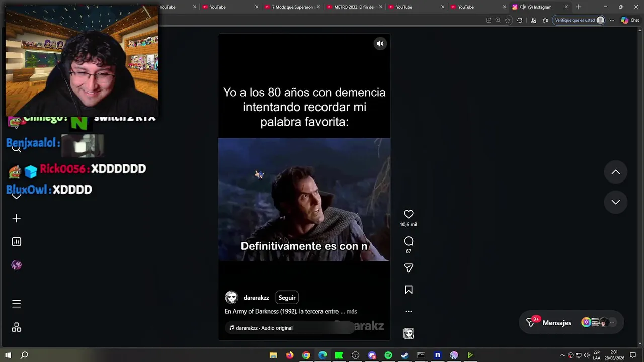644x362 pixels.
Task: Open the favorites list icon
Action: point(545,20)
